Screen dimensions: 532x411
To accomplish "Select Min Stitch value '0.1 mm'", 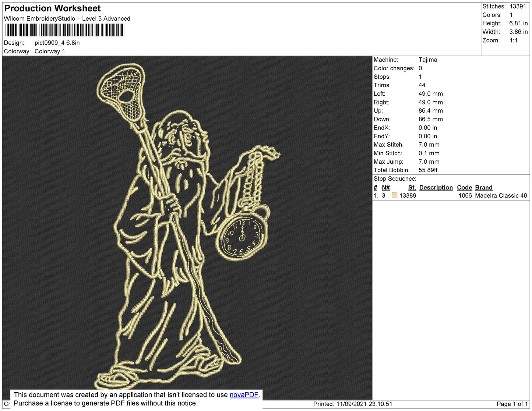I will (x=429, y=153).
